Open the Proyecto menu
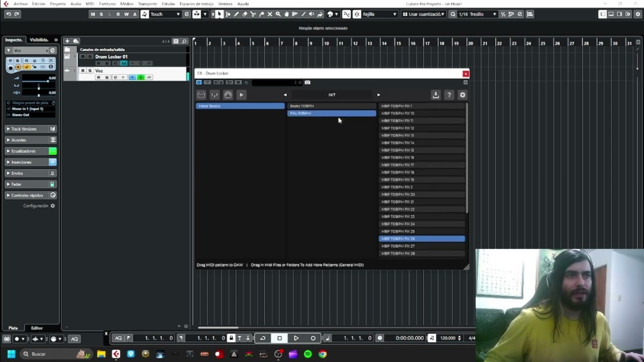Image resolution: width=644 pixels, height=362 pixels. [58, 4]
